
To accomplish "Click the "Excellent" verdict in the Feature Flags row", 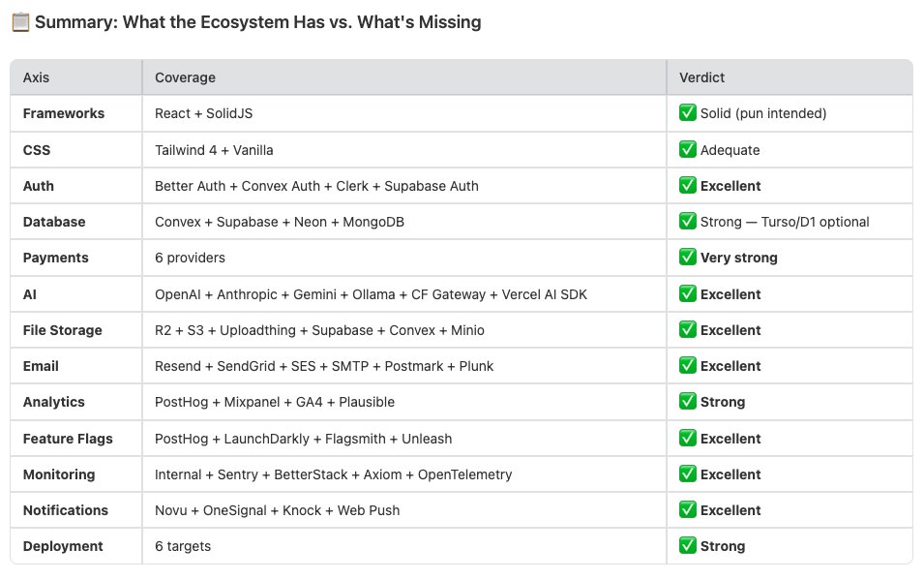I will tap(730, 439).
